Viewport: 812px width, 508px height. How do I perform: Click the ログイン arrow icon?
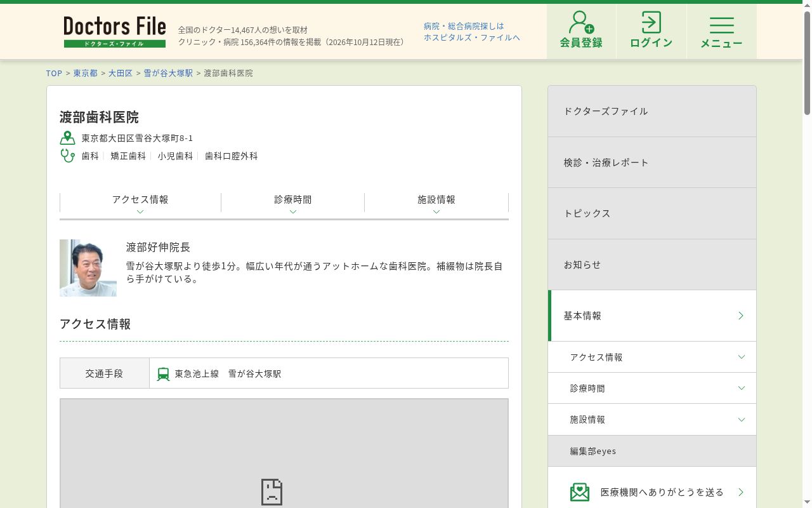[651, 22]
